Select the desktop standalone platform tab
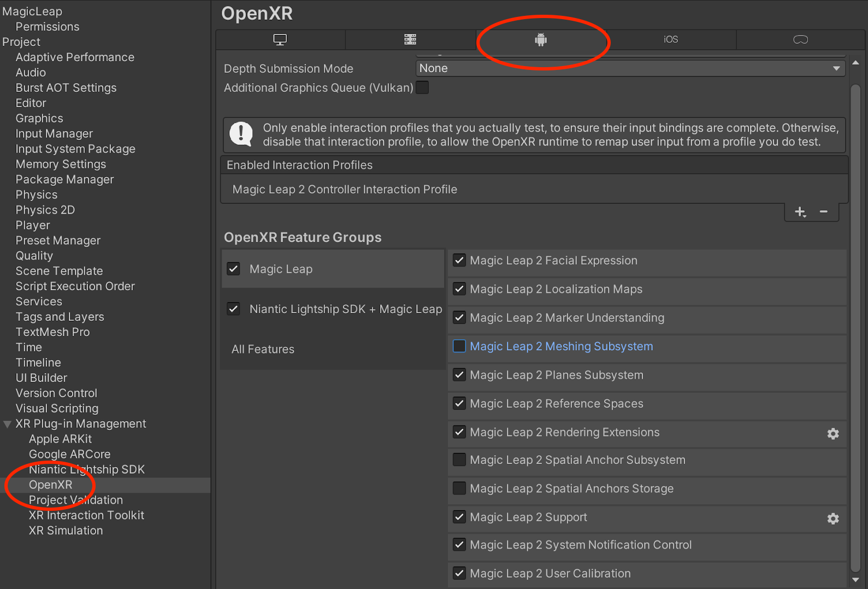 pyautogui.click(x=280, y=39)
